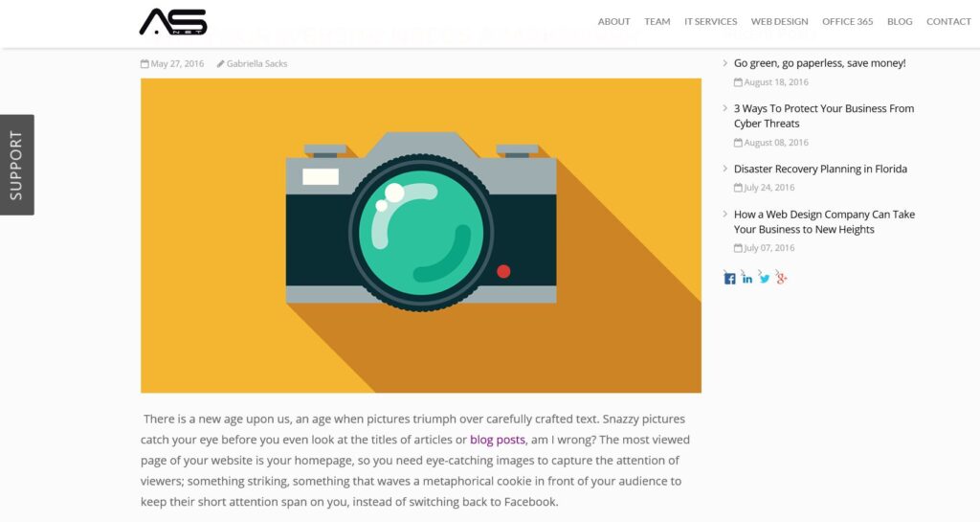Open the SUPPORT side tab
This screenshot has height=522, width=980.
tap(16, 165)
